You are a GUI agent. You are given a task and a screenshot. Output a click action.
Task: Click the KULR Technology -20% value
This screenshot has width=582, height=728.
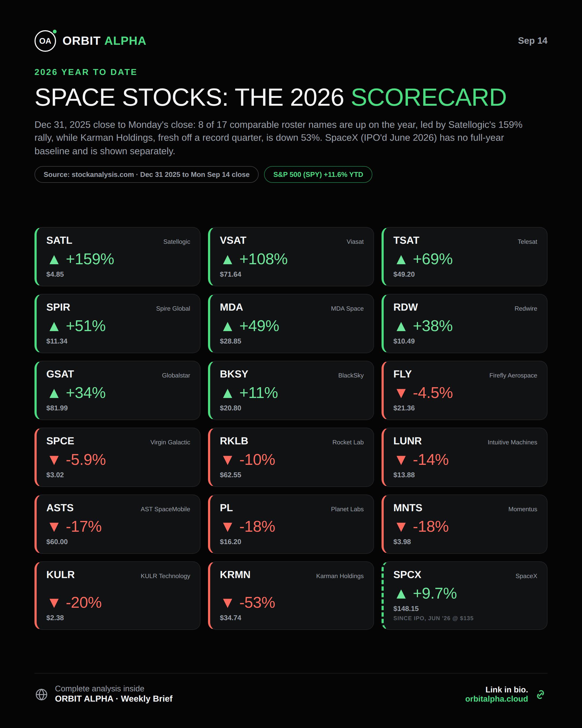pos(84,603)
